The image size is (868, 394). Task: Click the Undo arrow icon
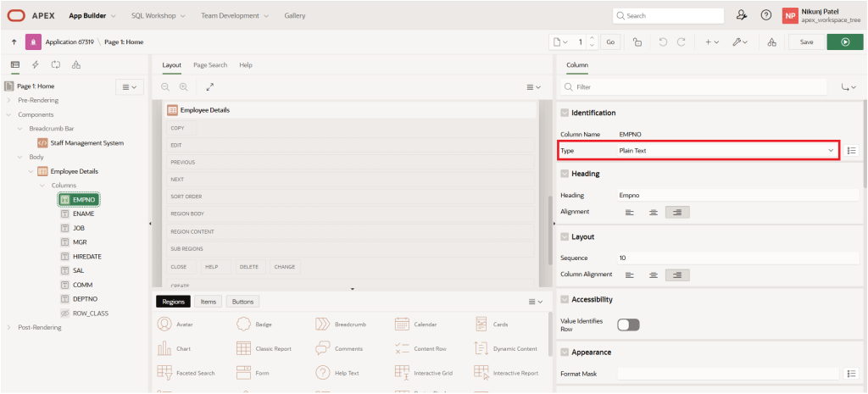point(663,42)
